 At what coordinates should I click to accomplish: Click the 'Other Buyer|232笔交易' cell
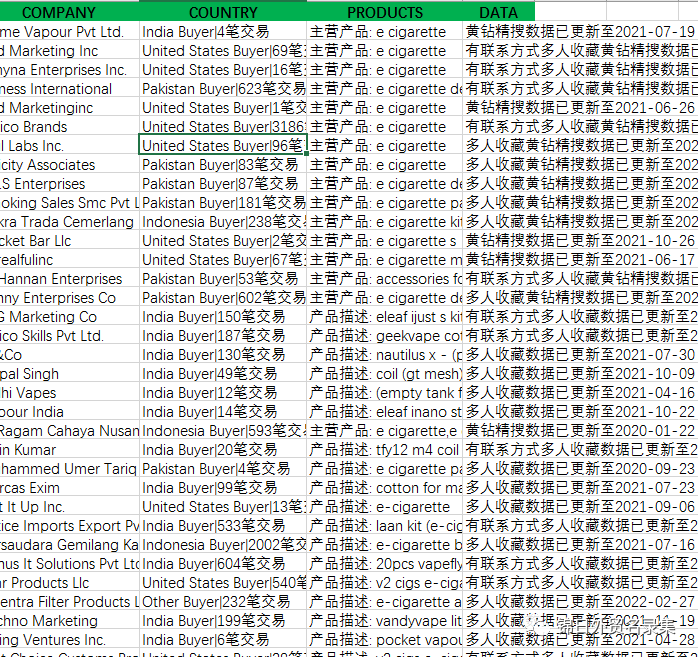tap(223, 601)
